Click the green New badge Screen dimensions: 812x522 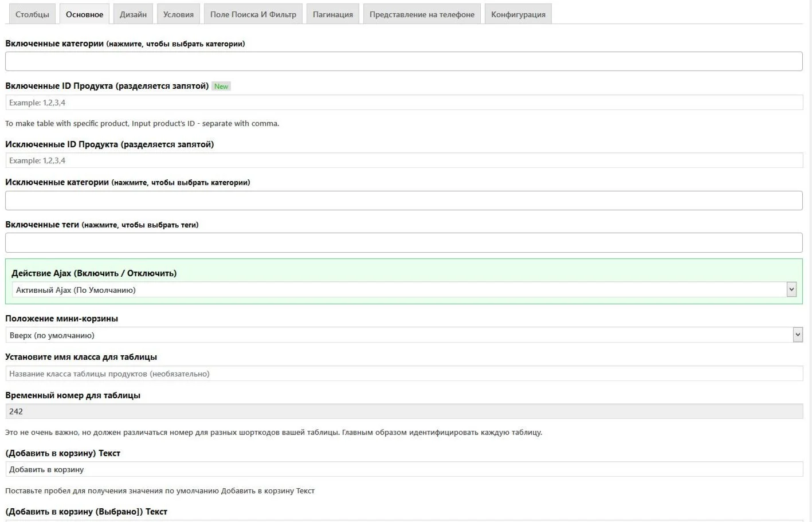coord(221,87)
